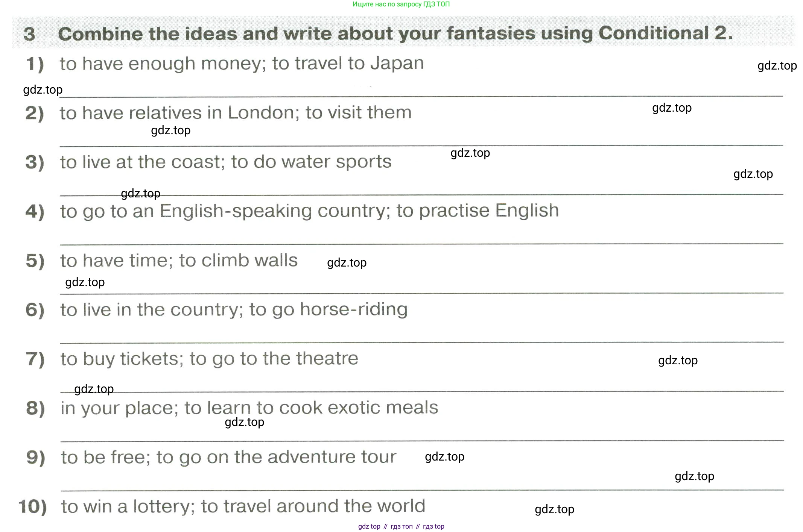Click the answer line under theatre tickets item
Image resolution: width=803 pixels, height=532 pixels.
coord(421,392)
